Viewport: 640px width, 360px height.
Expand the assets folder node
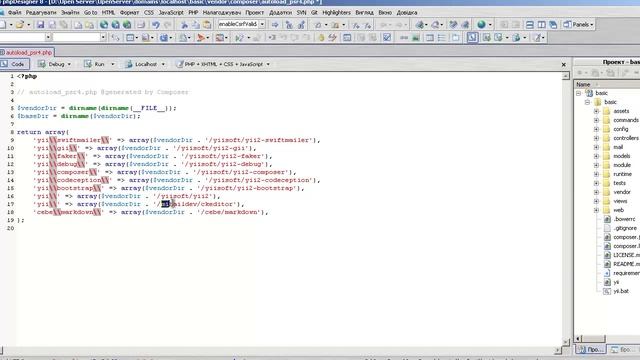tap(596, 111)
